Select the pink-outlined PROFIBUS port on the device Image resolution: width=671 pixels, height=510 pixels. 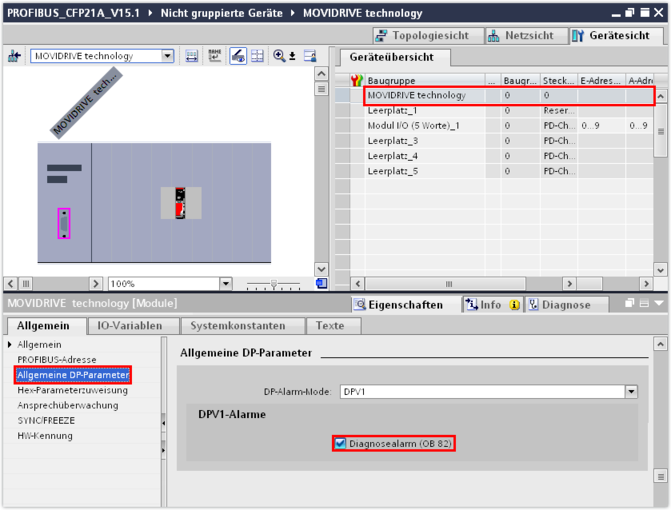(64, 223)
